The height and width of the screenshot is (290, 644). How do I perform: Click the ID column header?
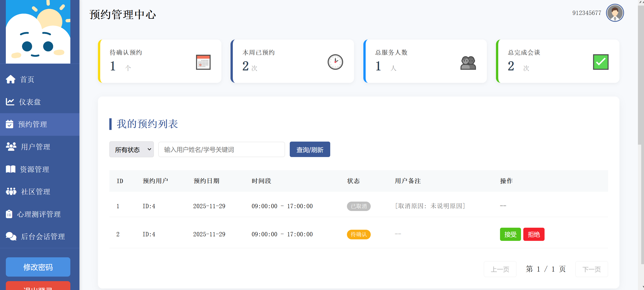point(120,181)
